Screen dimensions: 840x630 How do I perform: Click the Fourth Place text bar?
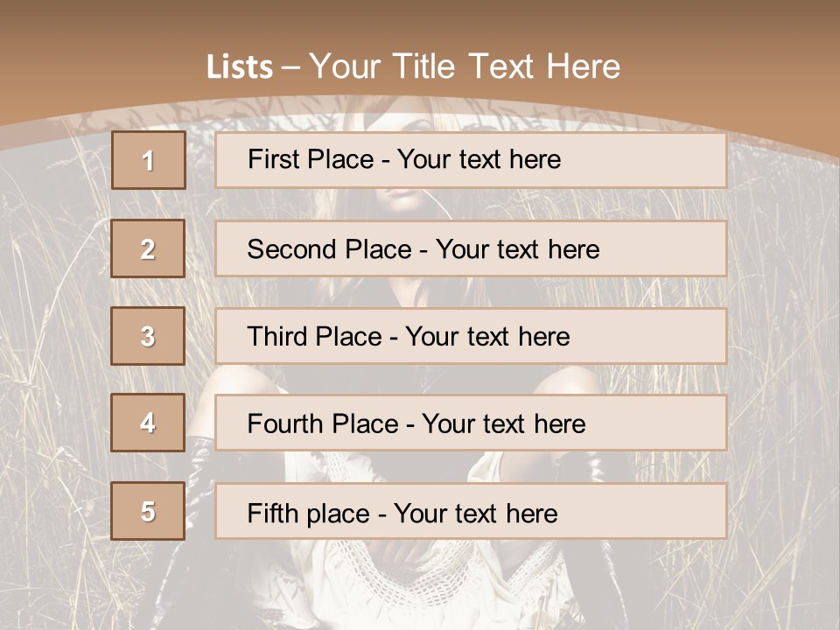471,423
